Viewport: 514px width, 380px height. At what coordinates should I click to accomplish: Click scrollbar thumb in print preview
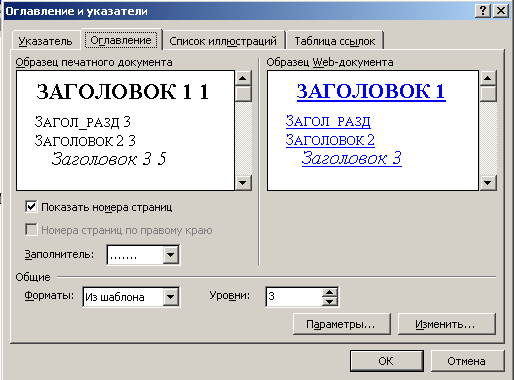pyautogui.click(x=243, y=94)
